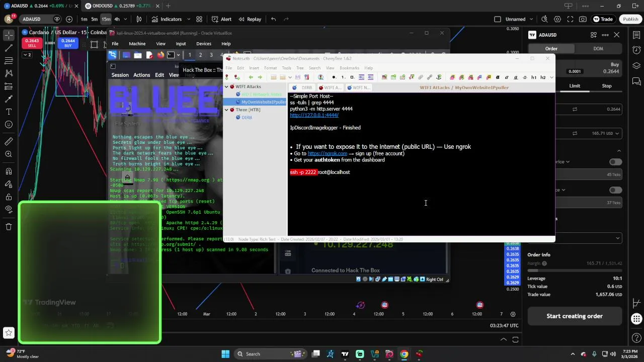
Task: Open ngrok.com link in note
Action: (327, 153)
